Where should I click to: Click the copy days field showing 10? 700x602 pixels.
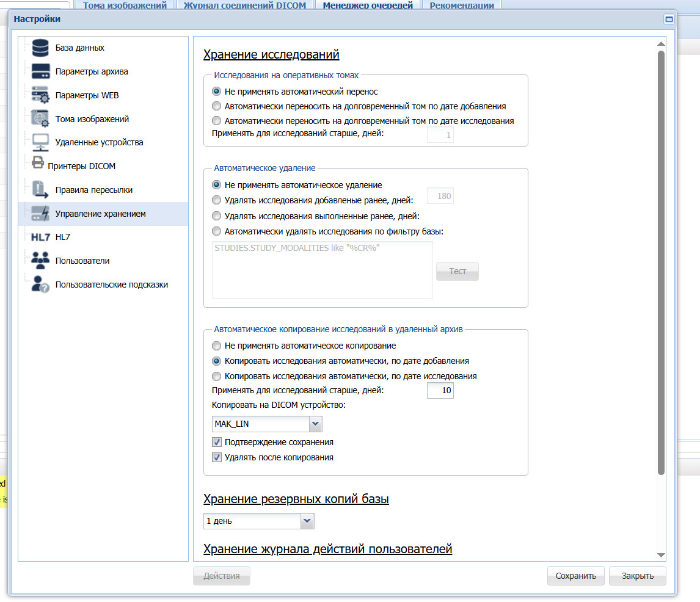click(x=440, y=391)
